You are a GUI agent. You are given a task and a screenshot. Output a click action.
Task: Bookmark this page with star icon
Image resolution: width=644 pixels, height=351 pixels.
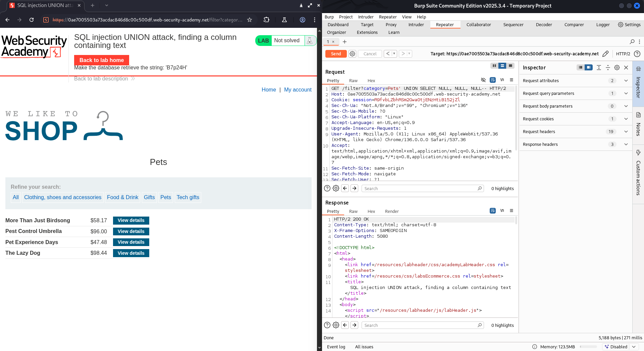tap(250, 20)
